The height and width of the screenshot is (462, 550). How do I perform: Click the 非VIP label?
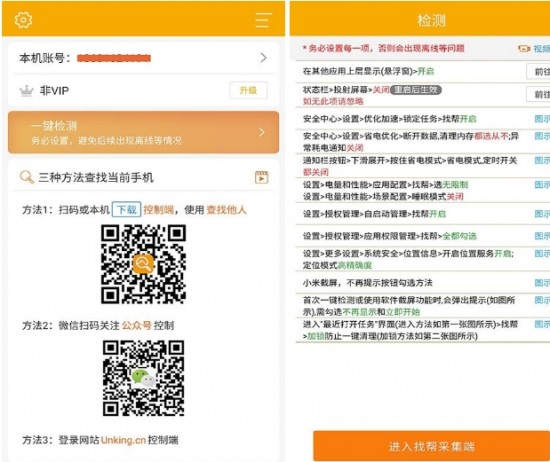coord(54,91)
